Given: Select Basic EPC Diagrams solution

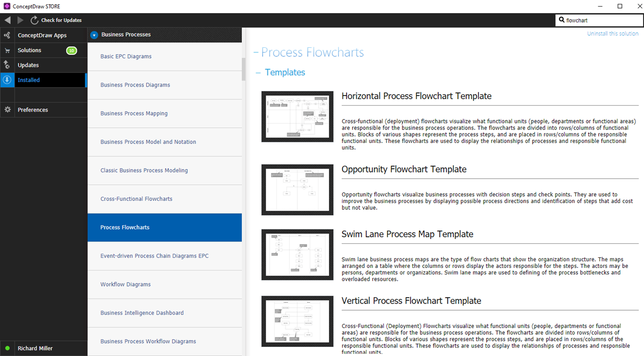Looking at the screenshot, I should (165, 56).
